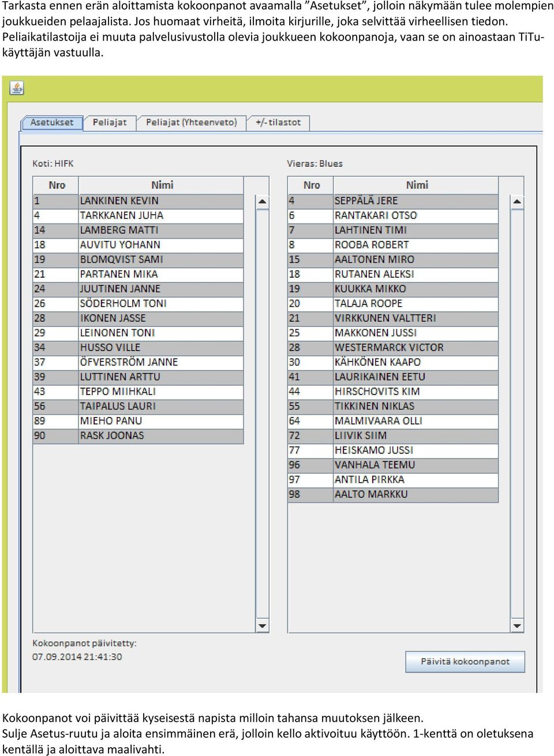The width and height of the screenshot is (554, 756).
Task: Select player HEISKAMO JUSSI
Action: (393, 450)
